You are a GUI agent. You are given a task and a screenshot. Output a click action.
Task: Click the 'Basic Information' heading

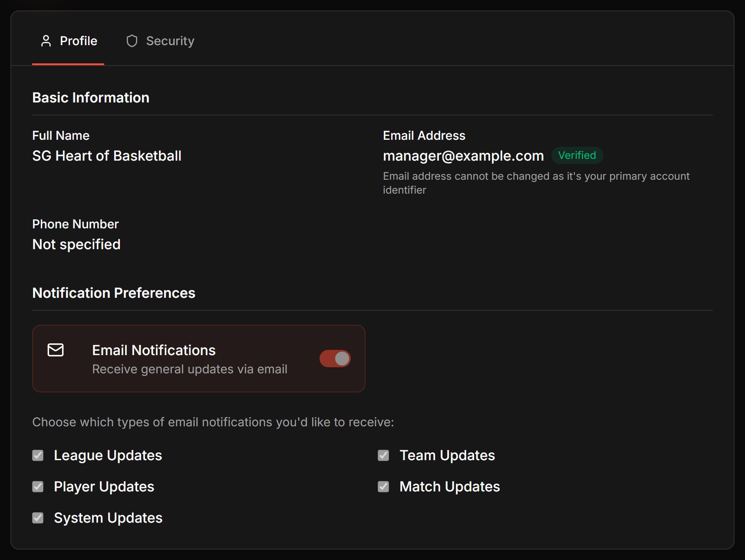click(91, 98)
